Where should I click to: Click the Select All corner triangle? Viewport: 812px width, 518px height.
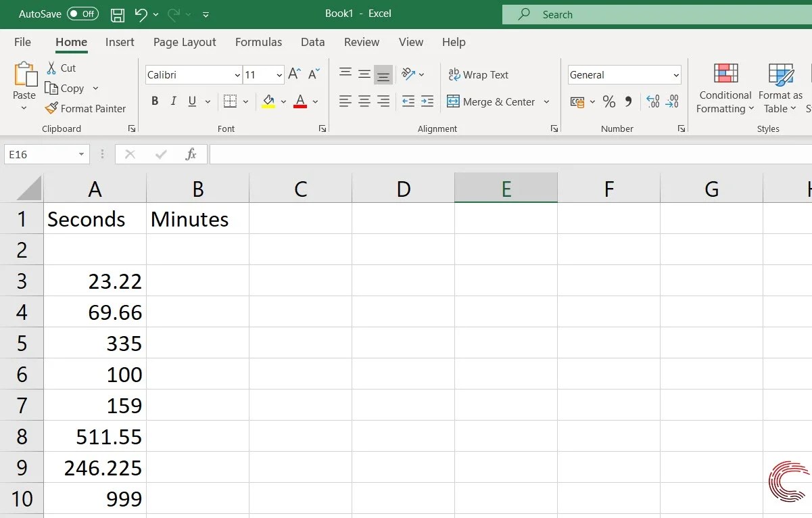(28, 188)
